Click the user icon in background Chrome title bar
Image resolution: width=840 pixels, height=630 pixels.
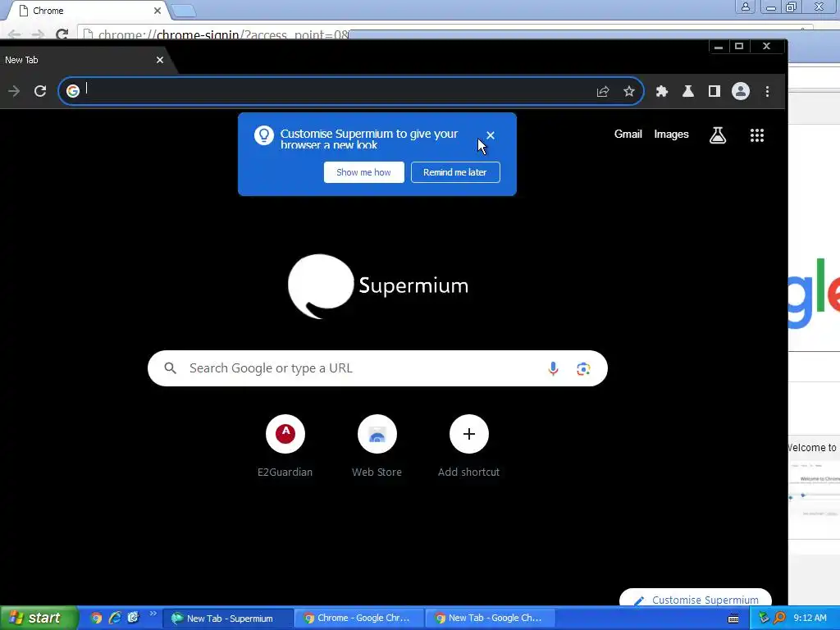(745, 7)
